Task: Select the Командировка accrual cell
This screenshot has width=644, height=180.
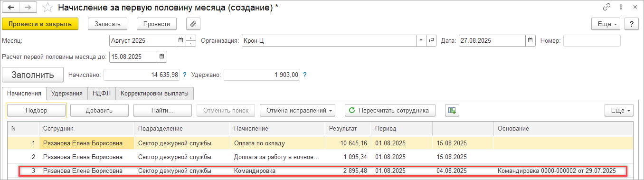Action: [277, 171]
